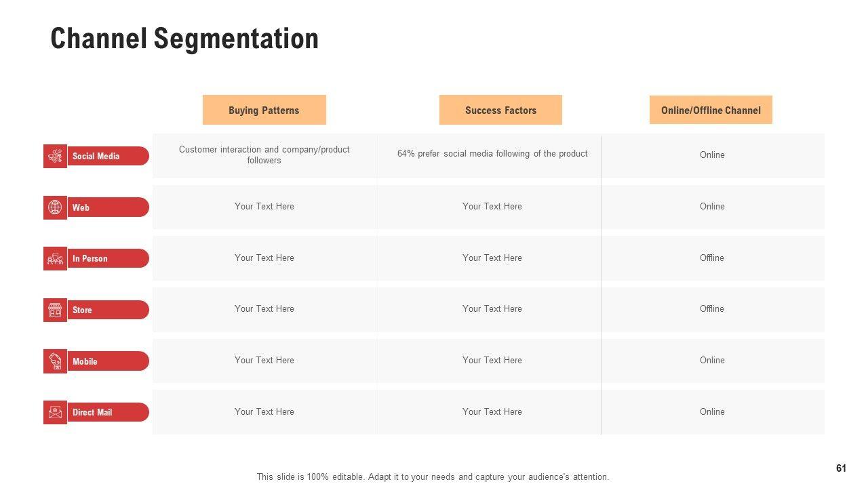
Task: Click Web row Buying Patterns placeholder text
Action: [264, 207]
